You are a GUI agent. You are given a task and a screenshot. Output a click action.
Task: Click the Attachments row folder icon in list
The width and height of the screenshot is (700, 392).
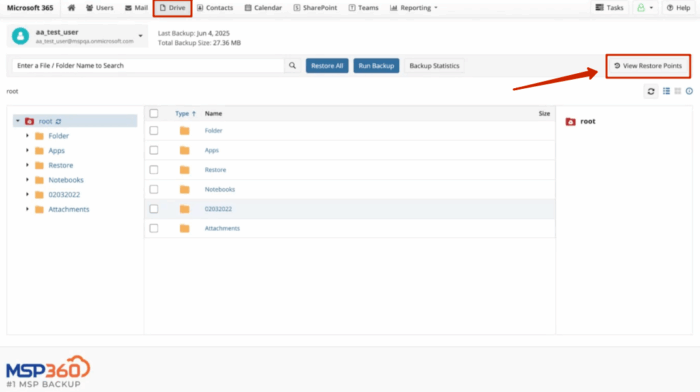tap(184, 229)
